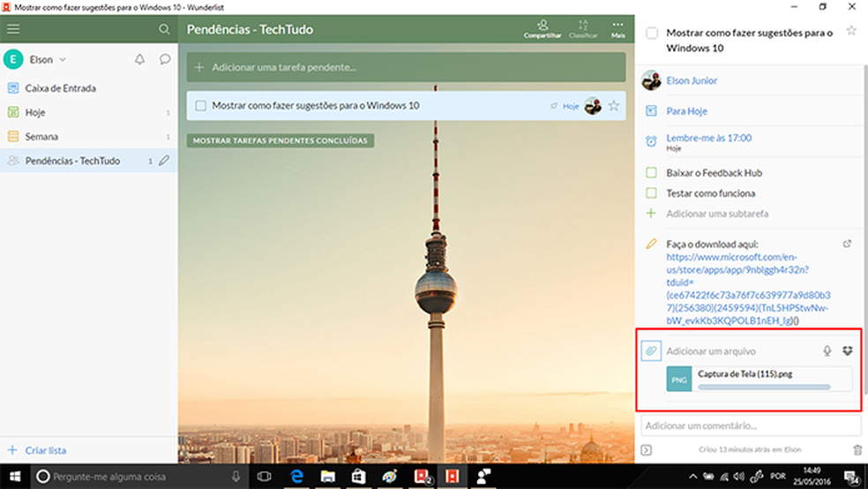
Task: Open the microsoft.com store link in note
Action: click(748, 289)
